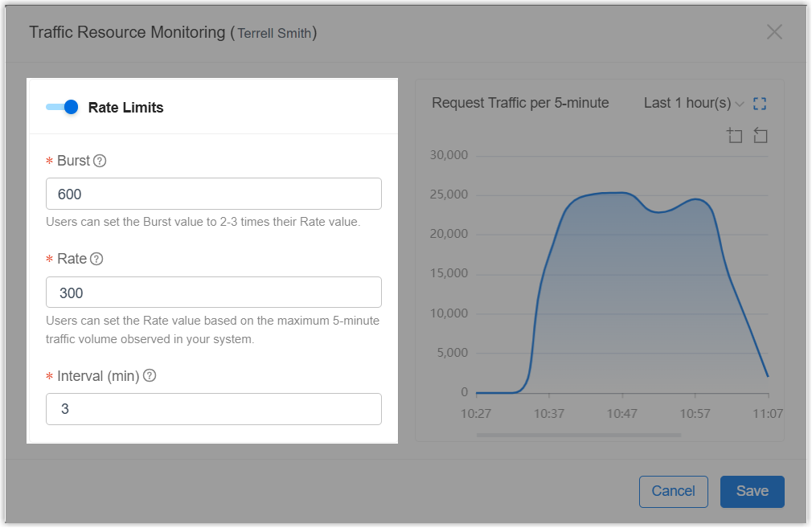
Task: Expand the chart to fullscreen
Action: 760,104
